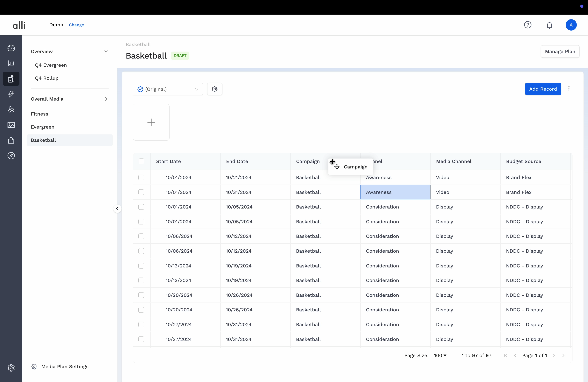
Task: Expand the Overall Media section
Action: 106,99
